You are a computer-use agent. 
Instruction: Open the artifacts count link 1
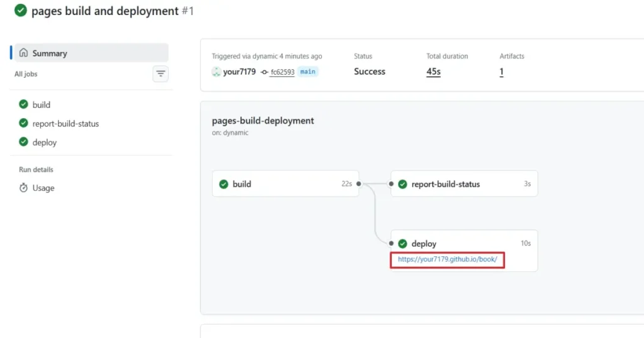[501, 72]
